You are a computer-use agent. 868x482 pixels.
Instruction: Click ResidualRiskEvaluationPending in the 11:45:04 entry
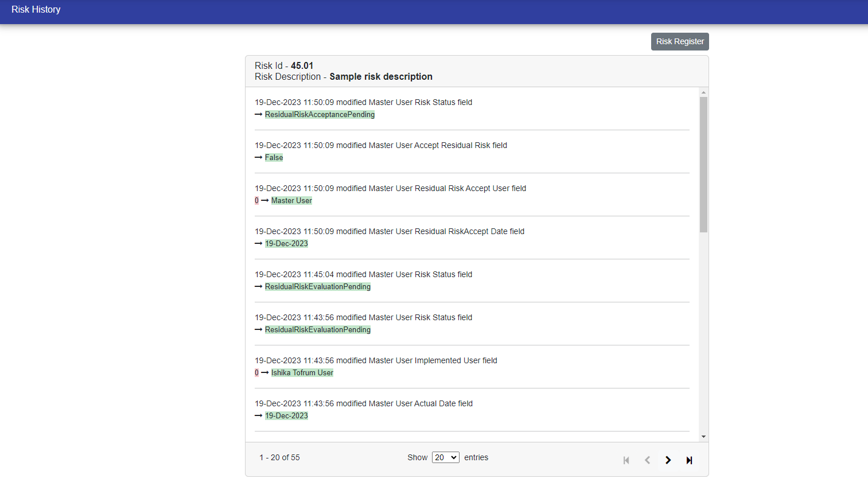pyautogui.click(x=317, y=287)
